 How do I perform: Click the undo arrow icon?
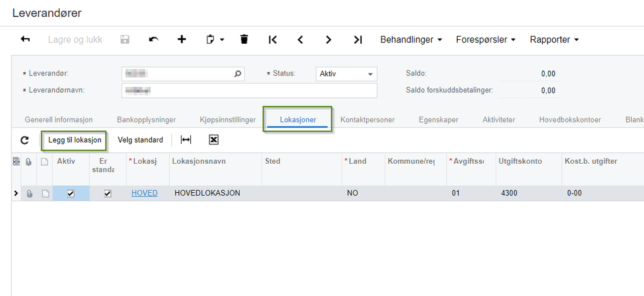click(x=153, y=39)
